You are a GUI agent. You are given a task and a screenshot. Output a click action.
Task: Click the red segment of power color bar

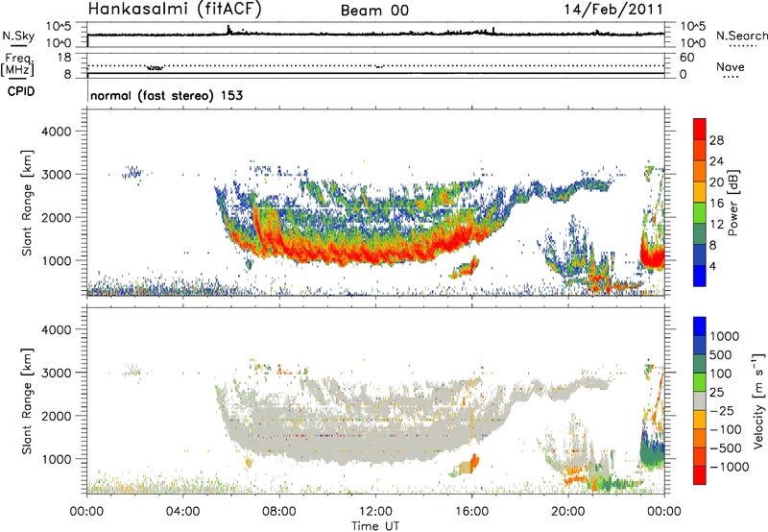click(x=700, y=129)
